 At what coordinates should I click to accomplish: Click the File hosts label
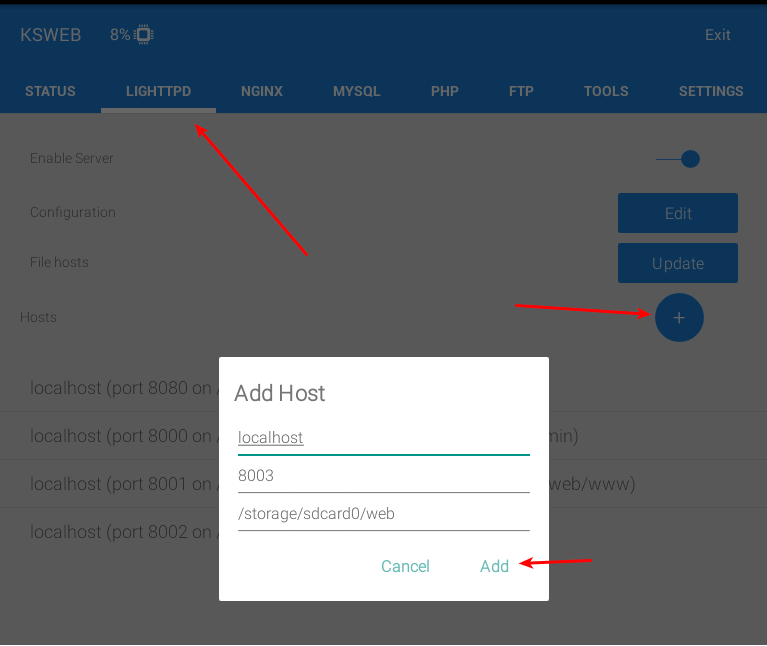59,262
